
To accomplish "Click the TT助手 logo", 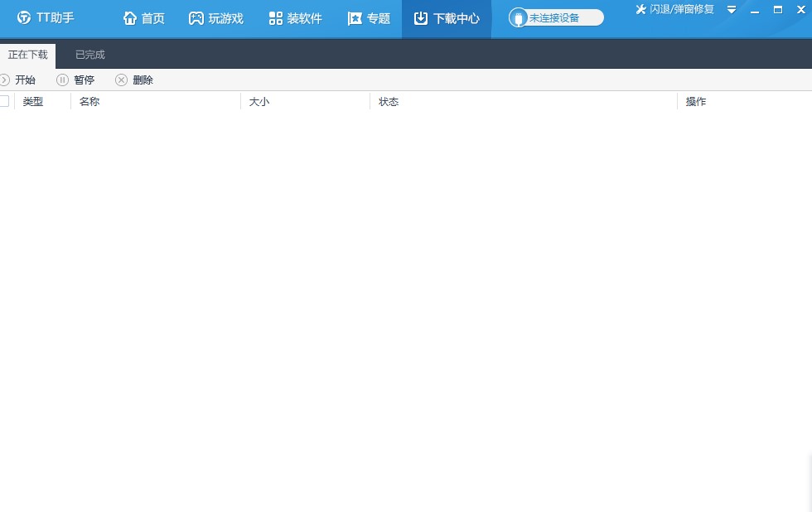I will pyautogui.click(x=46, y=17).
